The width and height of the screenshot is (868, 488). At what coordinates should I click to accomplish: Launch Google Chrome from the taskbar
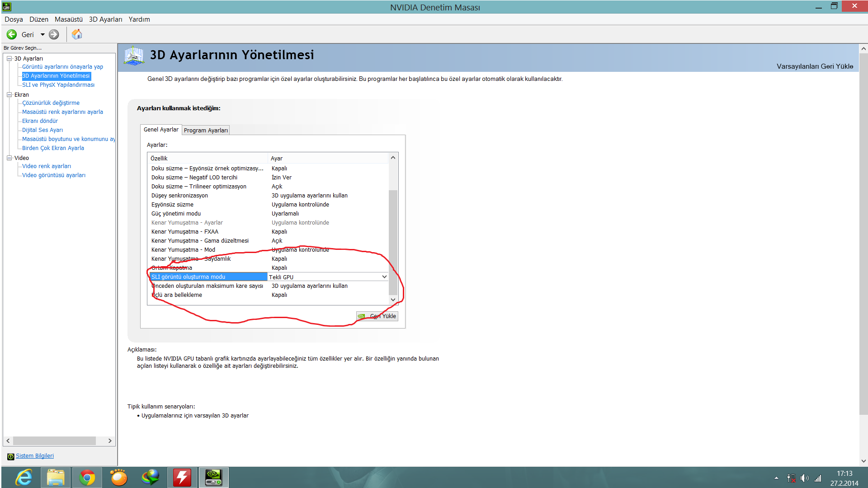87,478
